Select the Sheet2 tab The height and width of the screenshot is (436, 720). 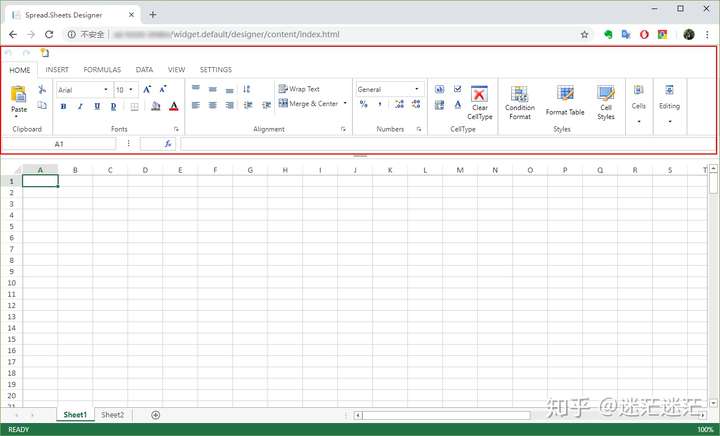pyautogui.click(x=112, y=415)
